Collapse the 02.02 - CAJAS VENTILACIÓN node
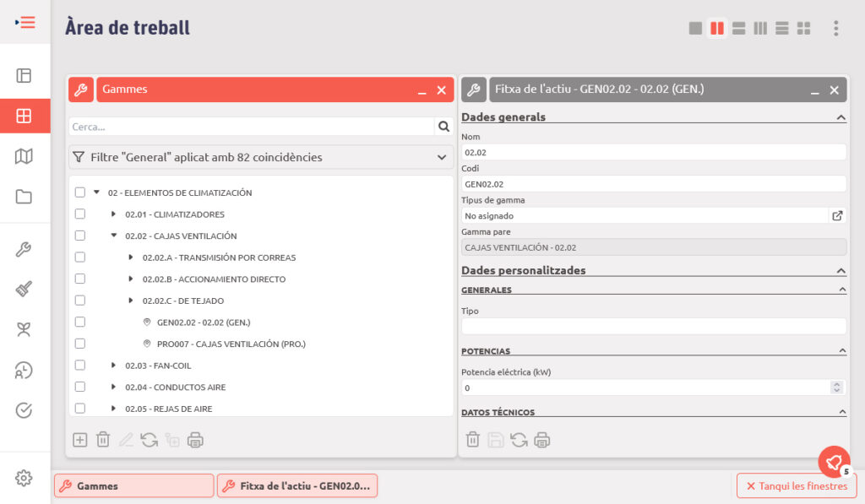This screenshot has width=865, height=504. (114, 236)
